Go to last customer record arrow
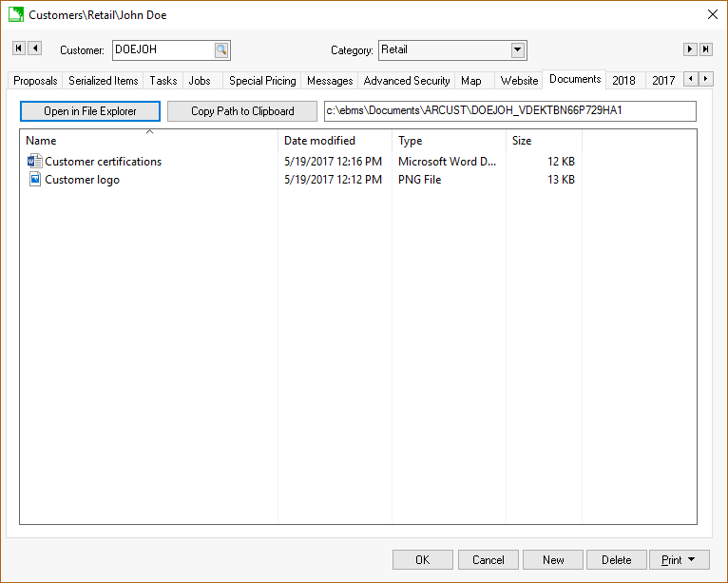The image size is (728, 583). coord(706,49)
